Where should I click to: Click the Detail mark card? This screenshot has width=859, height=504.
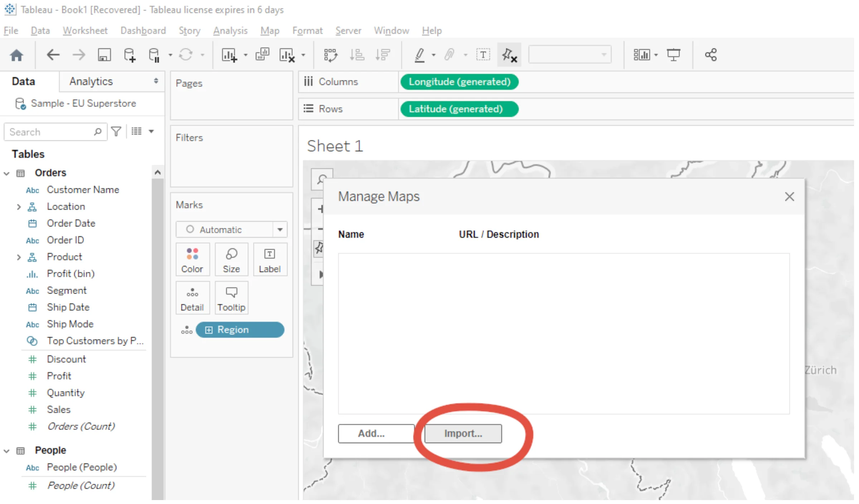coord(192,298)
